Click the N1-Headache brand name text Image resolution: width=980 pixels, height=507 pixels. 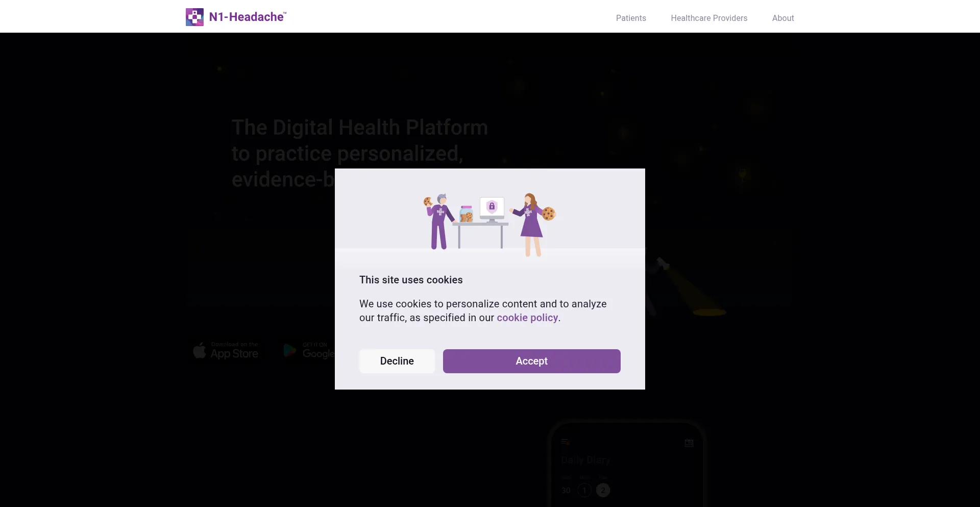tap(247, 17)
